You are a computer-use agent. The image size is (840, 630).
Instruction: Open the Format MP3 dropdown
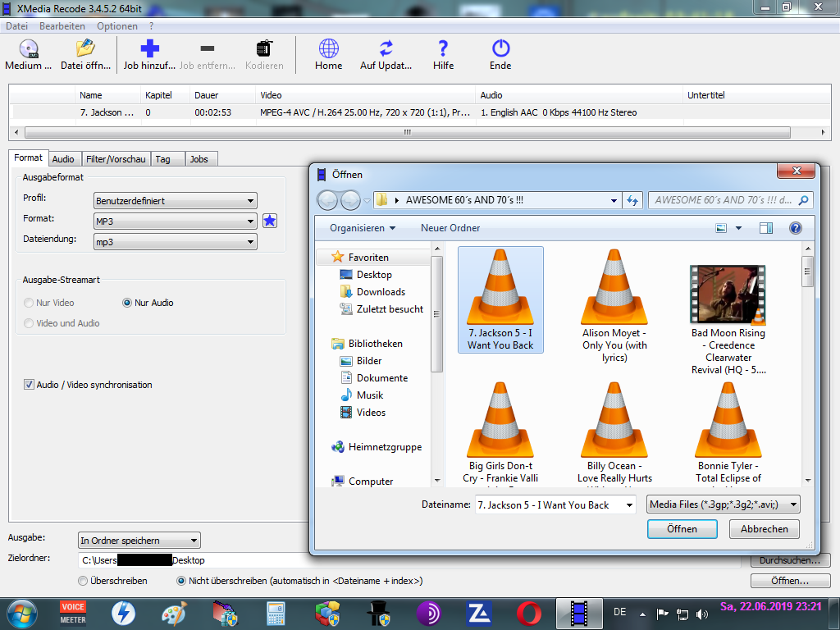tap(176, 221)
